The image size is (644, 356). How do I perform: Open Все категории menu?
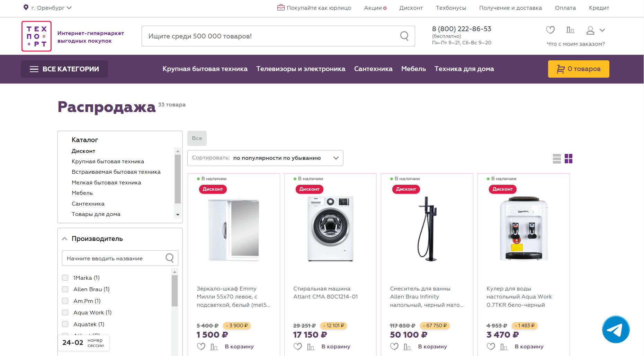pyautogui.click(x=64, y=69)
